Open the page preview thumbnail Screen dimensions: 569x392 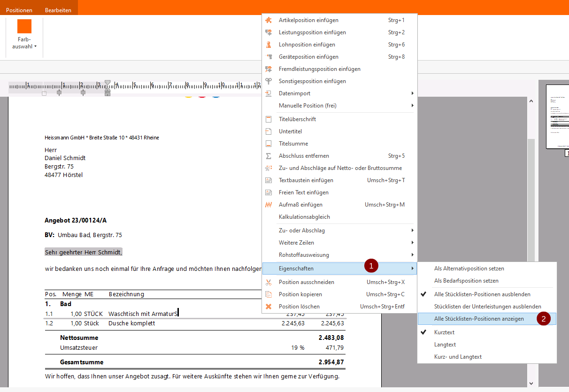[x=557, y=116]
